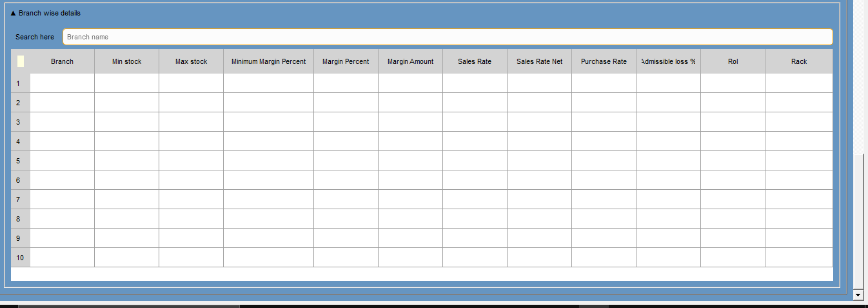Select row number 1 header

20,83
